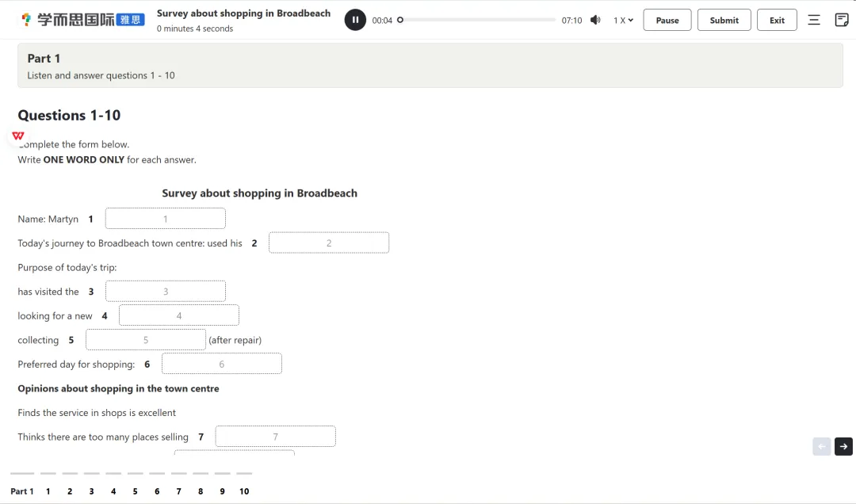Open the notes icon at top right
Viewport: 856px width, 504px height.
[x=841, y=20]
